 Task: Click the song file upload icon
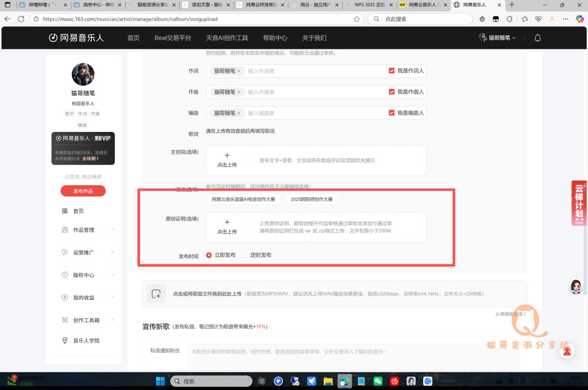(x=156, y=294)
